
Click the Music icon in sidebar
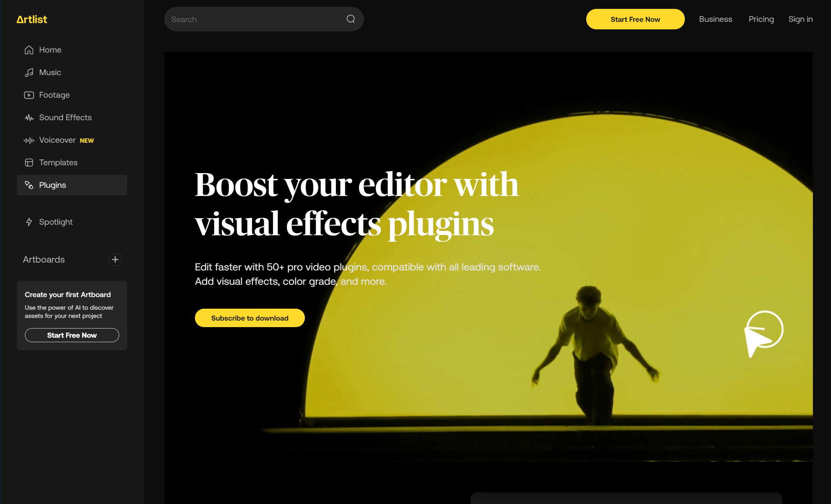[29, 72]
